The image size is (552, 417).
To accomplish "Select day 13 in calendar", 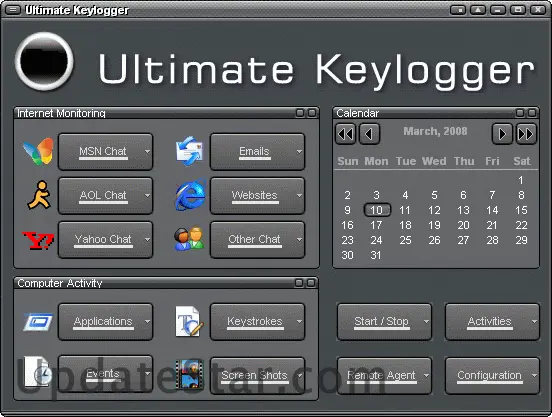I will point(463,210).
